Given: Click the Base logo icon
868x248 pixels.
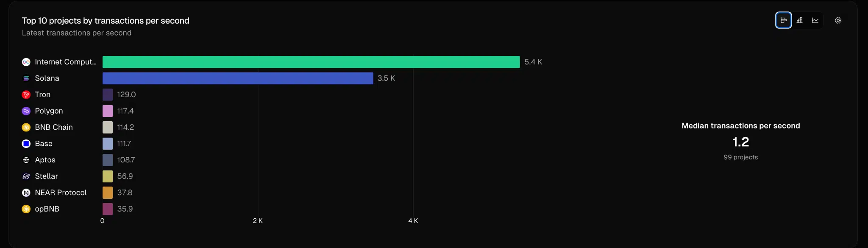Looking at the screenshot, I should pyautogui.click(x=26, y=144).
